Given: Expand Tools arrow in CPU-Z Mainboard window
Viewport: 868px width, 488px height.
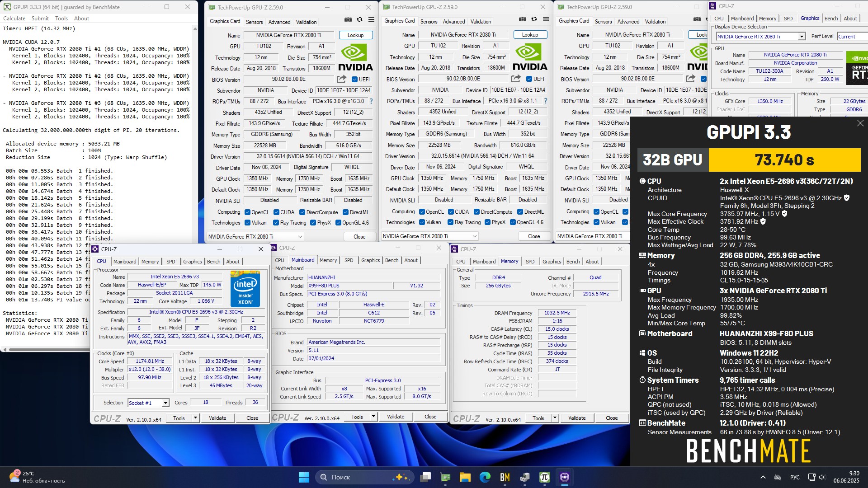Looking at the screenshot, I should (373, 417).
